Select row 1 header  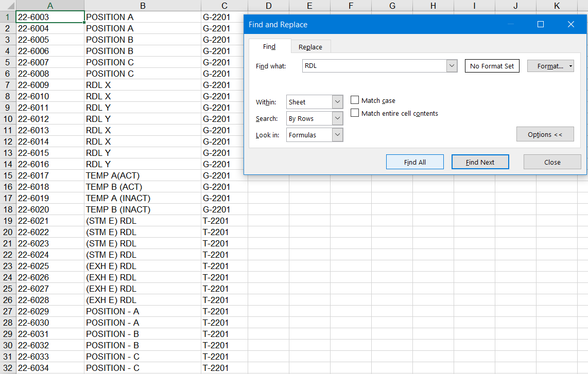coord(8,17)
